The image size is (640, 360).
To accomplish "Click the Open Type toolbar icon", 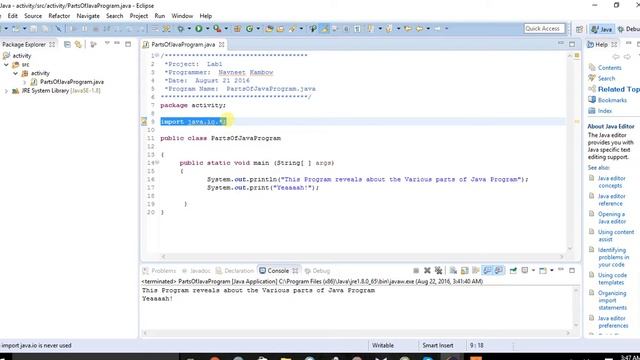I will point(269,29).
